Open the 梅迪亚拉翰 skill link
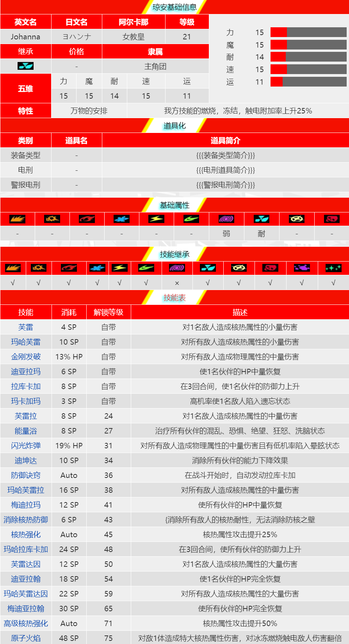This screenshot has width=349, height=644. click(x=26, y=609)
